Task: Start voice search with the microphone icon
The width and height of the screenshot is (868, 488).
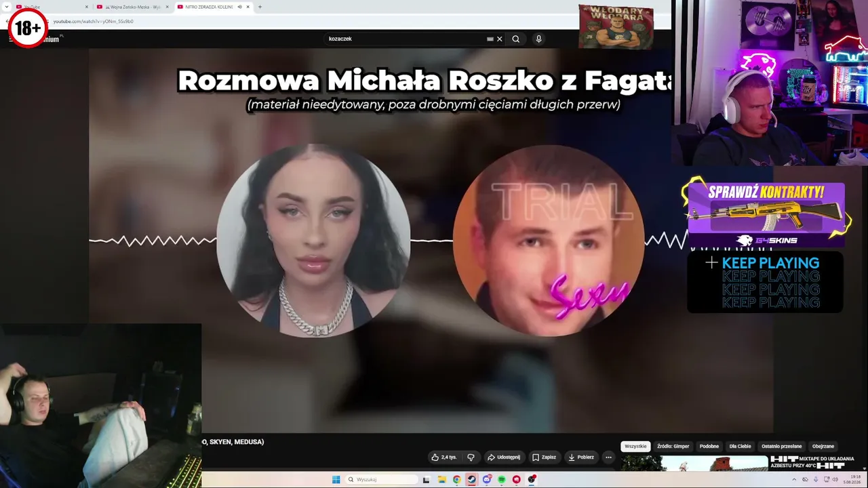Action: point(539,39)
